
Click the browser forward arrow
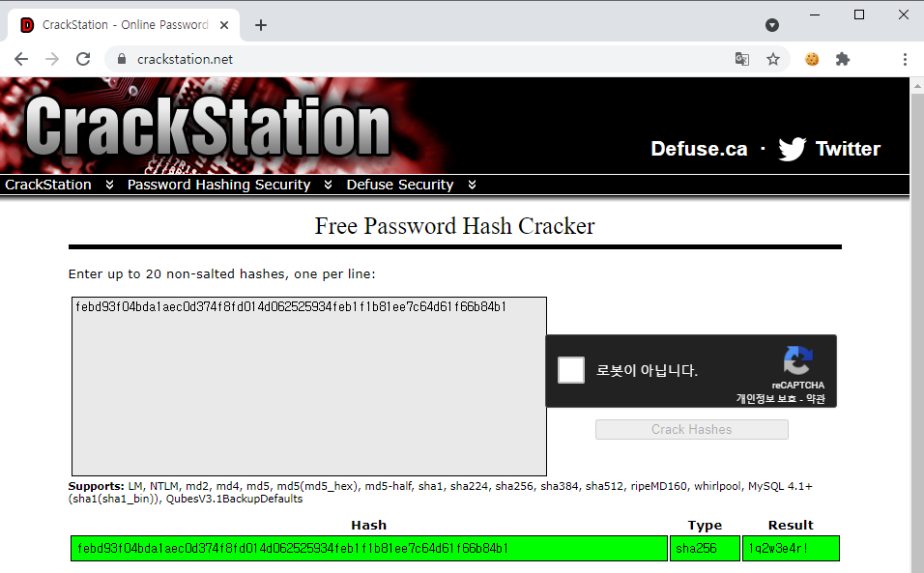point(52,59)
